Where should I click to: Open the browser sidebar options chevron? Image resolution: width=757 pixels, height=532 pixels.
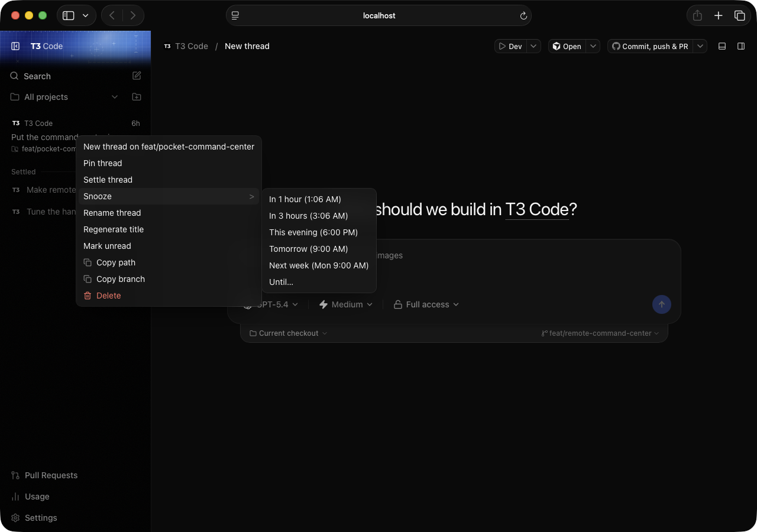click(x=86, y=16)
